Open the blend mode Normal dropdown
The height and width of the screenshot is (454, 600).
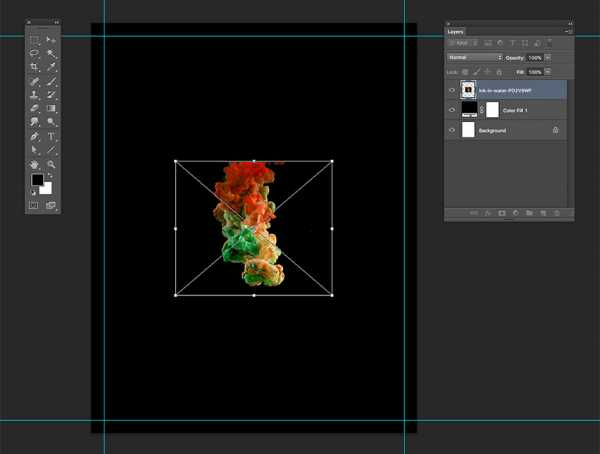tap(475, 57)
